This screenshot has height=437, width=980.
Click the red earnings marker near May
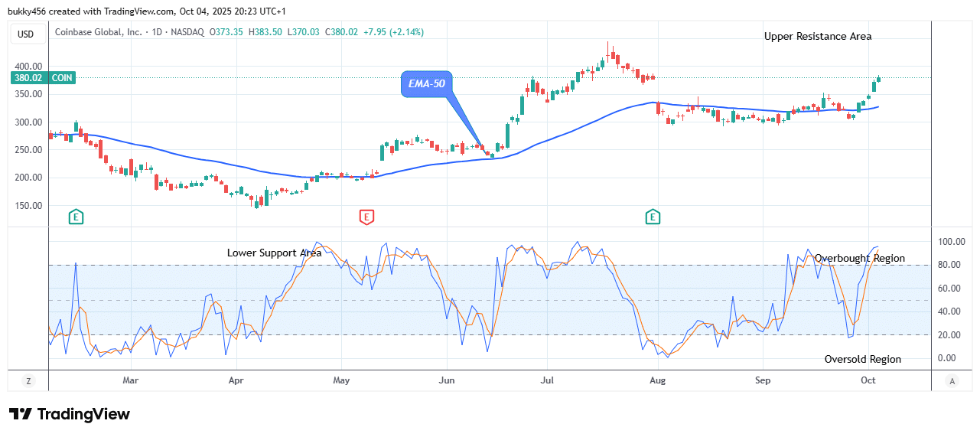coord(366,217)
